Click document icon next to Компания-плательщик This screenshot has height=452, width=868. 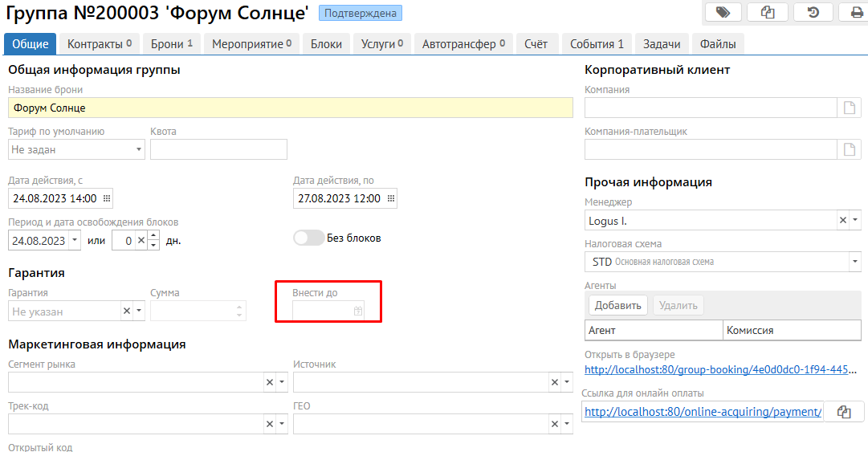point(848,149)
